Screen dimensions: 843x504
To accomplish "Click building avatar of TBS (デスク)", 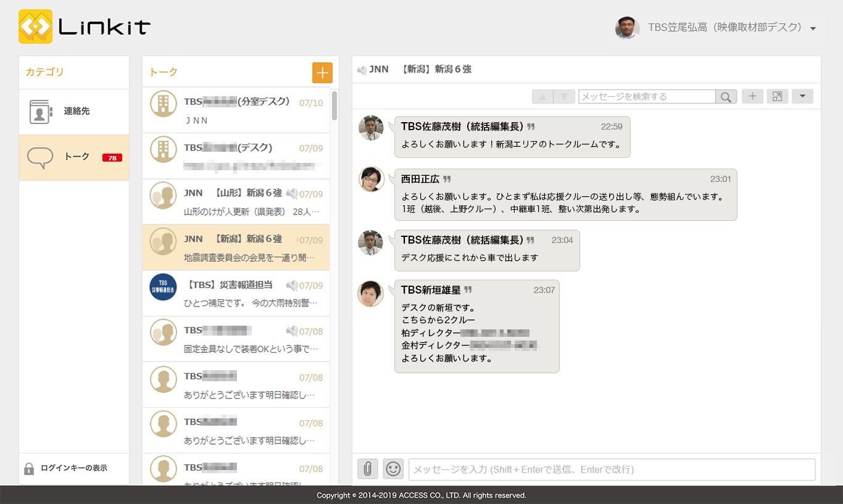I will click(x=163, y=149).
